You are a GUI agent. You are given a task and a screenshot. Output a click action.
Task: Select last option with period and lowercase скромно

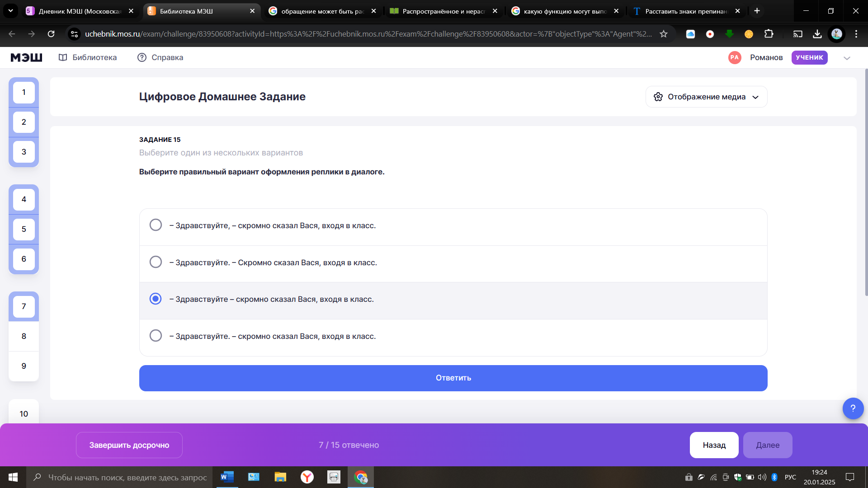(156, 336)
